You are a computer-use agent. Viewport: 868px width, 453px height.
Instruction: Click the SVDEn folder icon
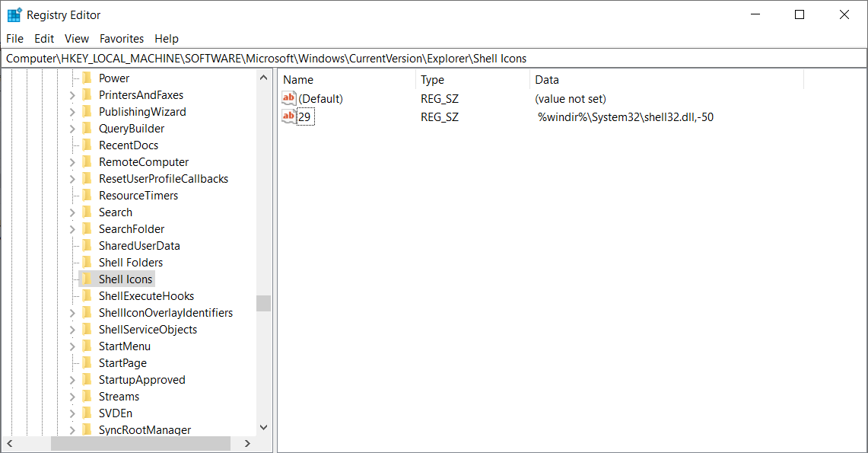click(x=87, y=413)
